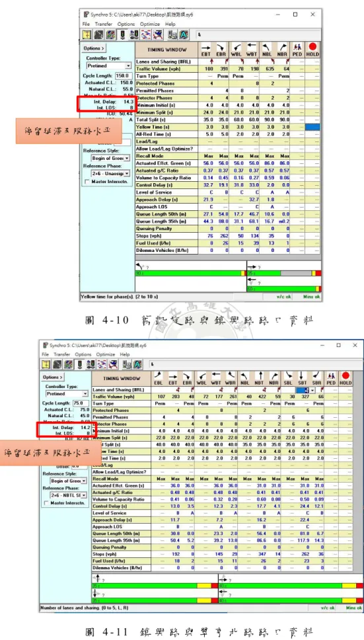This screenshot has width=364, height=640.
Task: Toggle Master Intersctn checkbox in Fig 4-10 window
Action: [88, 180]
